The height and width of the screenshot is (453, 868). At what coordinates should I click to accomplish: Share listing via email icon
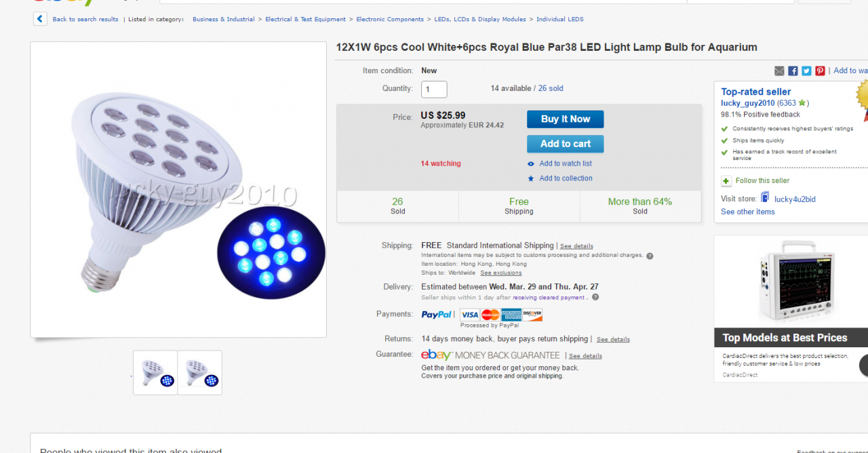(x=779, y=71)
